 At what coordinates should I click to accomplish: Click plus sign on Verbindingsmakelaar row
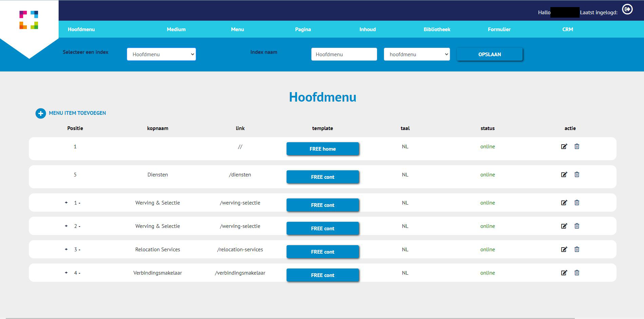tap(66, 273)
